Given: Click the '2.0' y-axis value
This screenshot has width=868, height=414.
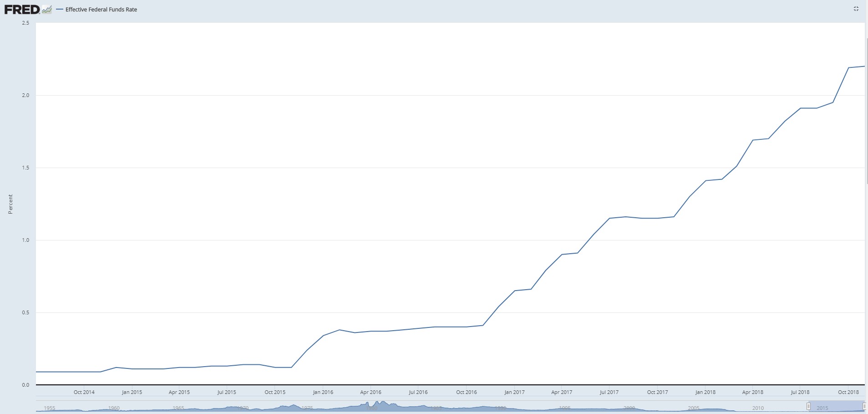Looking at the screenshot, I should coord(25,95).
